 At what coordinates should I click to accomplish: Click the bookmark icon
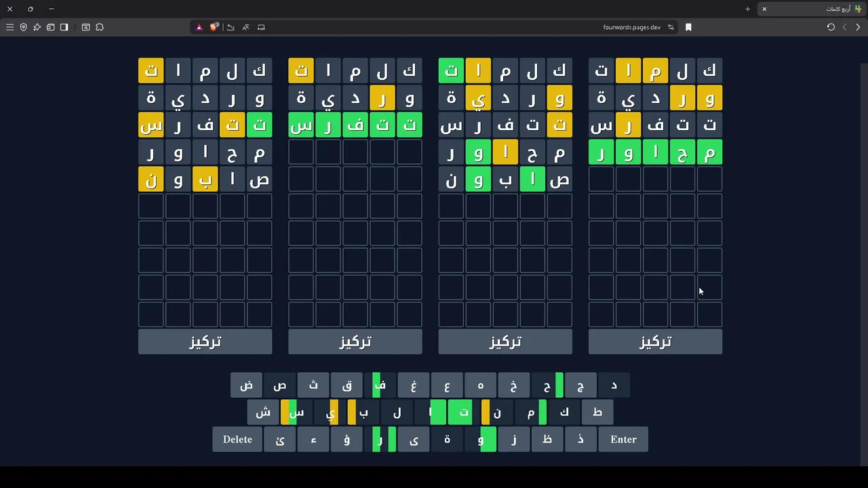(x=688, y=27)
